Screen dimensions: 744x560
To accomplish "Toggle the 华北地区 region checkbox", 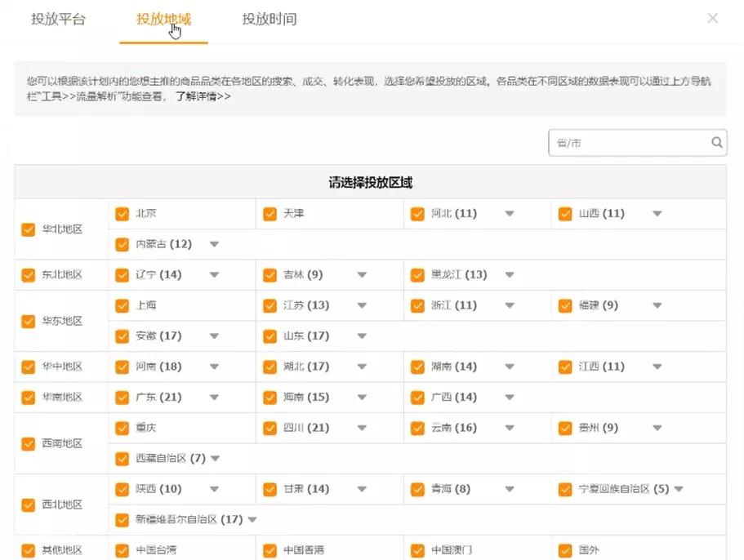I will (x=26, y=229).
